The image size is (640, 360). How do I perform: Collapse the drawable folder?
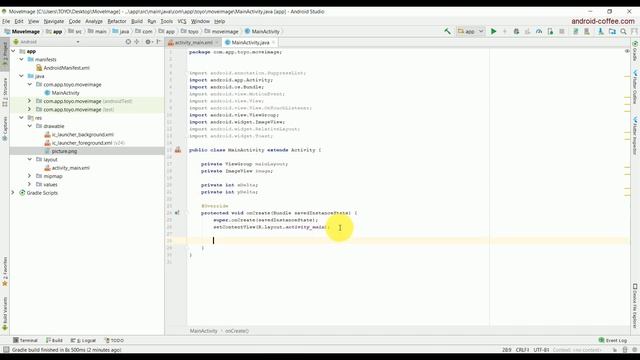coord(29,126)
